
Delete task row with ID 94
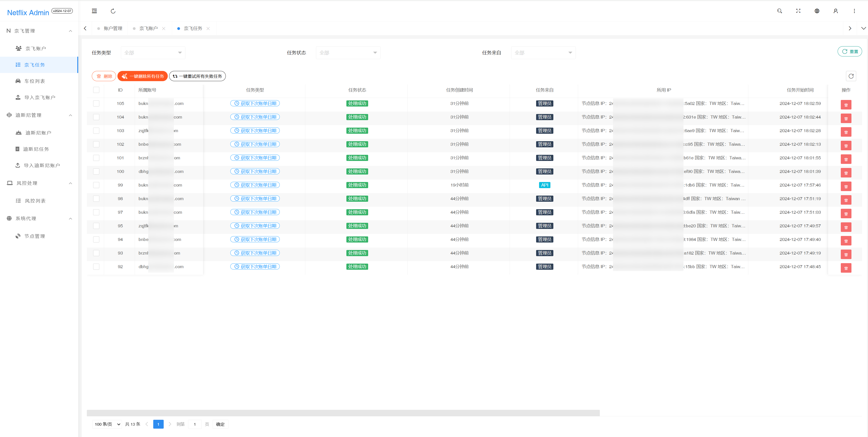[846, 240]
